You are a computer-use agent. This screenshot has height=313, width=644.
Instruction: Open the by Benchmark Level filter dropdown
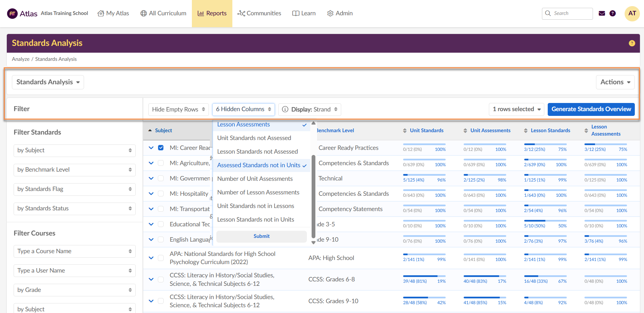75,170
